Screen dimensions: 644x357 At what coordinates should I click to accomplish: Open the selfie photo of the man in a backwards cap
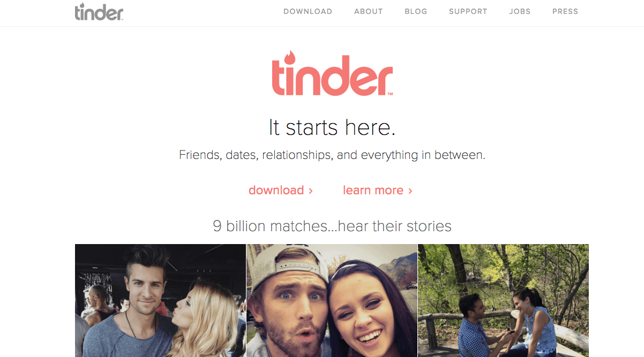(x=332, y=300)
